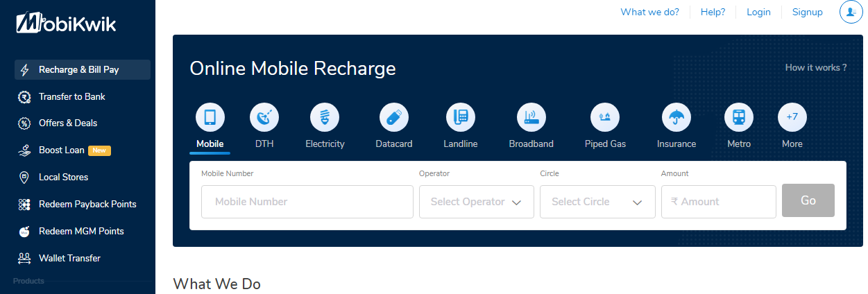Open the Select Operator dropdown
The width and height of the screenshot is (868, 294).
(477, 202)
